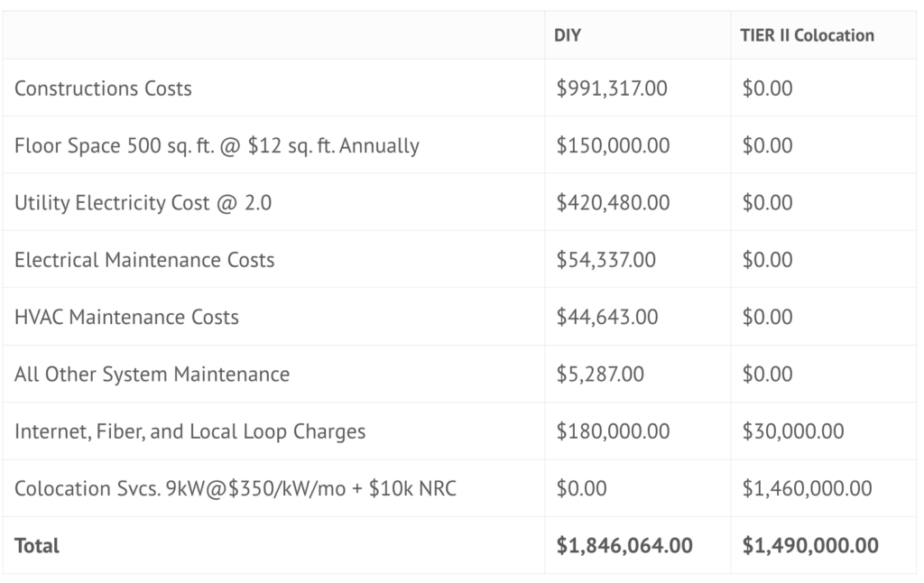Select the $30,000.00 colocation internet cell
Viewport: 924px width, 583px height.
(x=793, y=431)
